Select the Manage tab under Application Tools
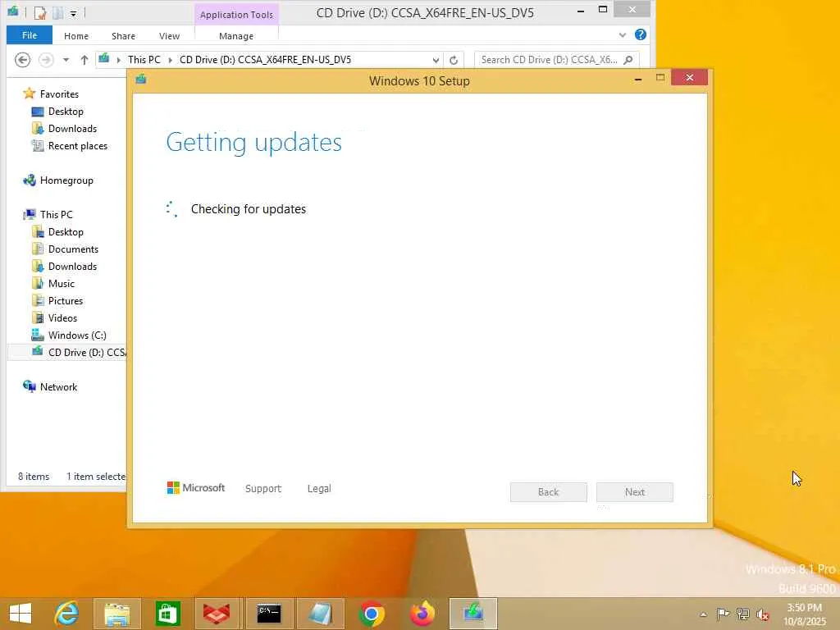 236,36
